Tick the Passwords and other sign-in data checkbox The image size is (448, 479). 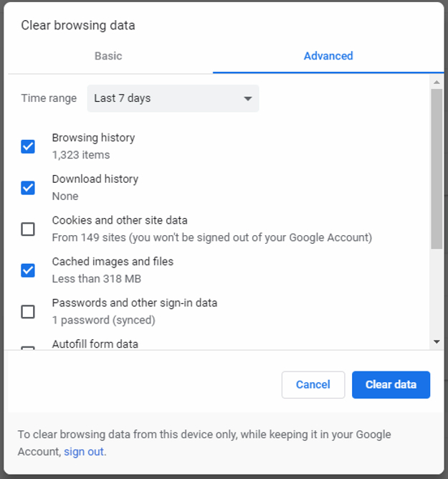click(x=28, y=311)
